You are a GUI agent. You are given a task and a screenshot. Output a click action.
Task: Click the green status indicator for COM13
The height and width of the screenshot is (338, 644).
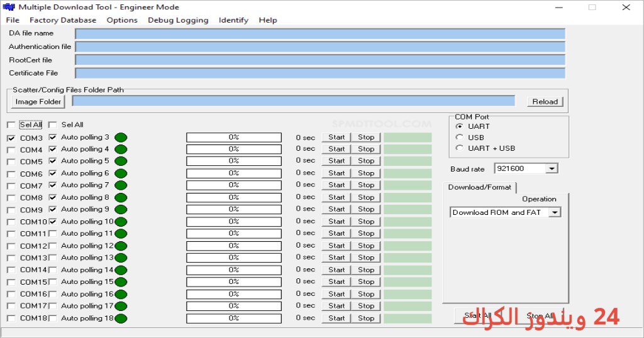tap(121, 258)
